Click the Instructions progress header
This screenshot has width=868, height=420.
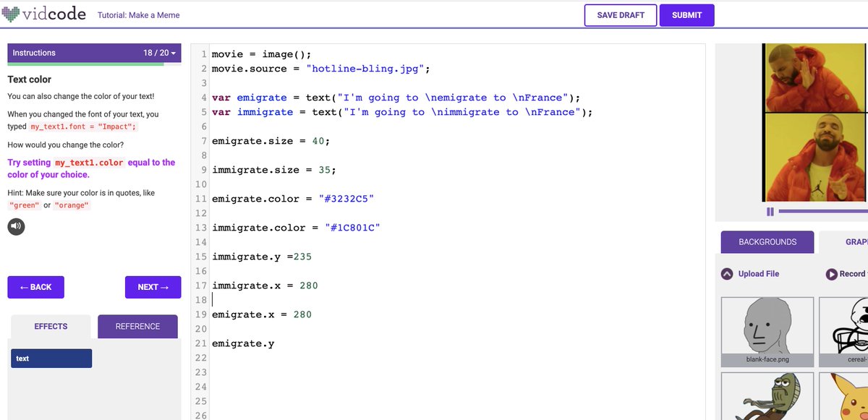point(94,53)
